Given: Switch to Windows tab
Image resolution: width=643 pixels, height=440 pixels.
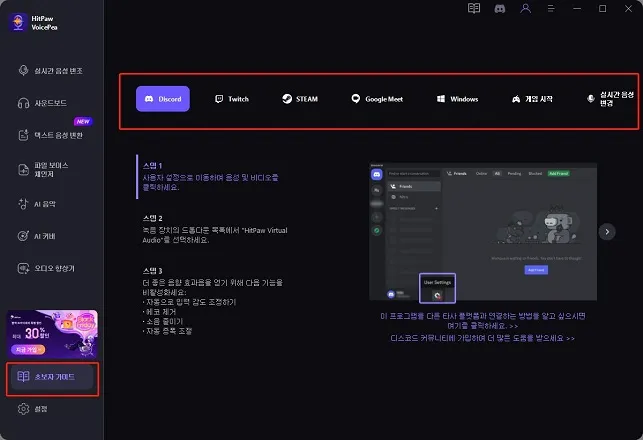Looking at the screenshot, I should point(457,99).
